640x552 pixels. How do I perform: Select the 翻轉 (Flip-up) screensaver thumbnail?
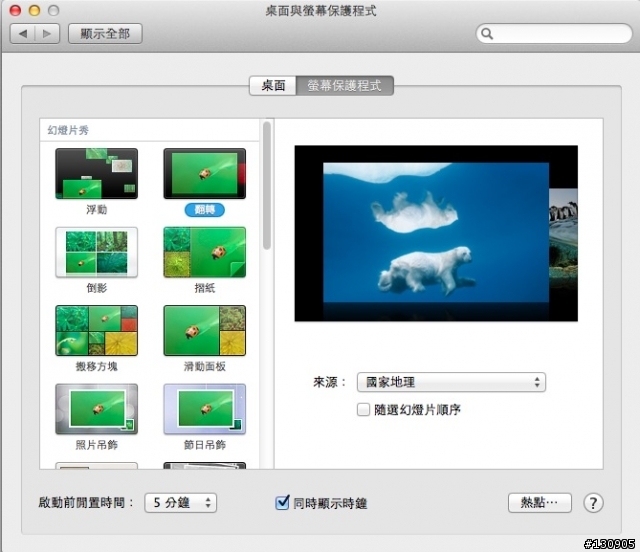[x=204, y=174]
